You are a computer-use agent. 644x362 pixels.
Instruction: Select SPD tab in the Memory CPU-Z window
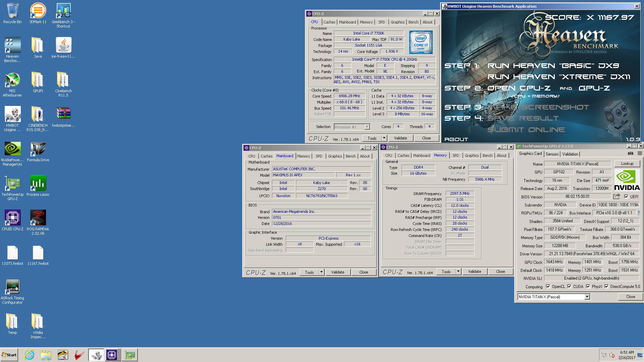pos(456,156)
